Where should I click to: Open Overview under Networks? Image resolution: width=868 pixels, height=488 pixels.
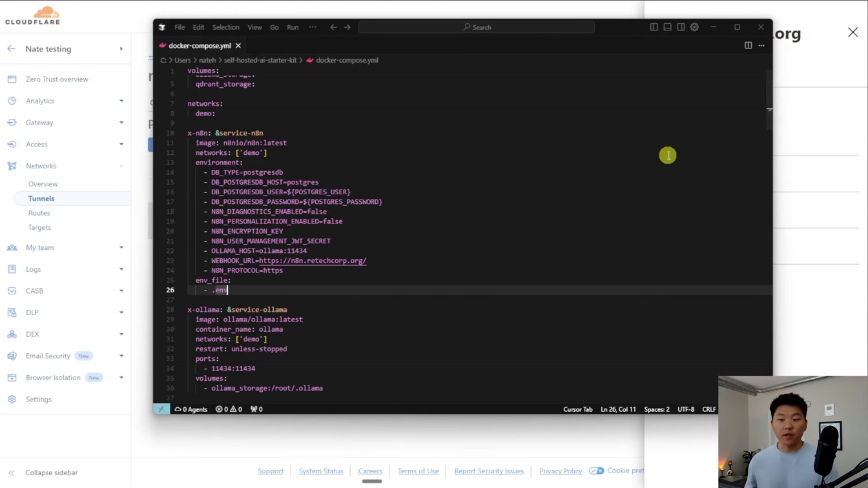coord(43,184)
